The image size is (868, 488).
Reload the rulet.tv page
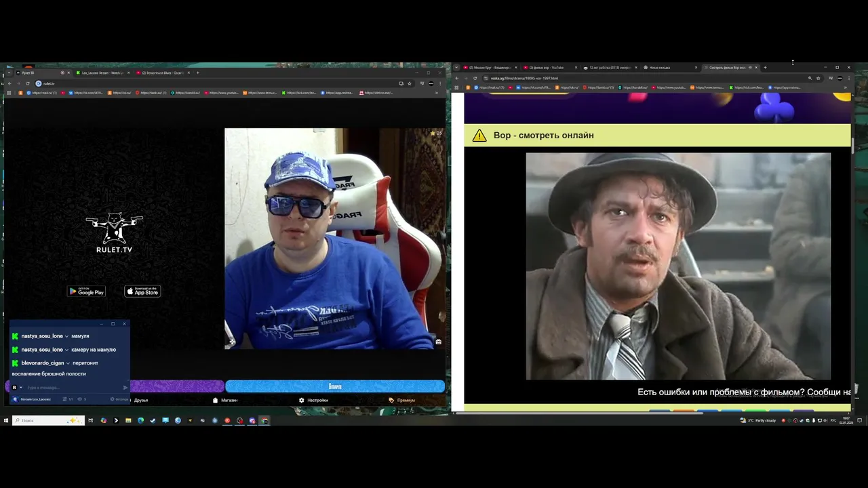tap(28, 83)
